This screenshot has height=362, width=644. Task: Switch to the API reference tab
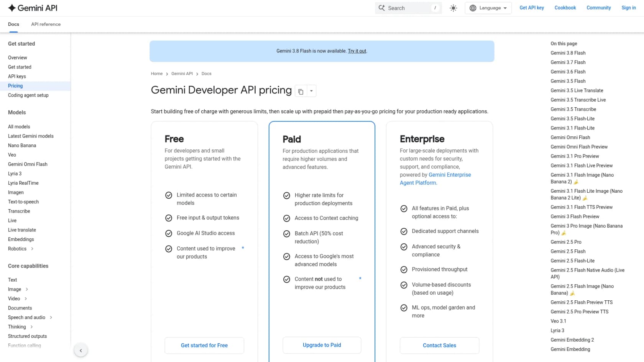(x=46, y=24)
